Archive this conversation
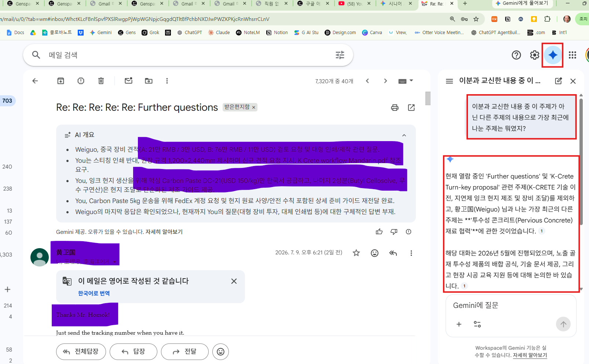 [61, 81]
